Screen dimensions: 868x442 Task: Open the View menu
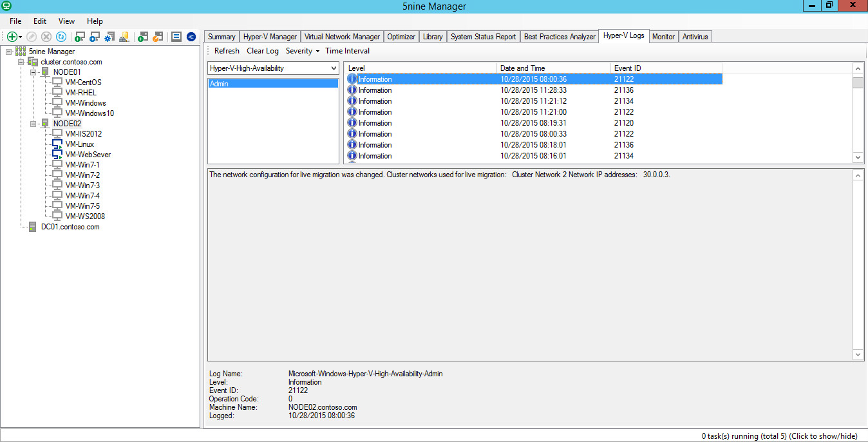66,21
